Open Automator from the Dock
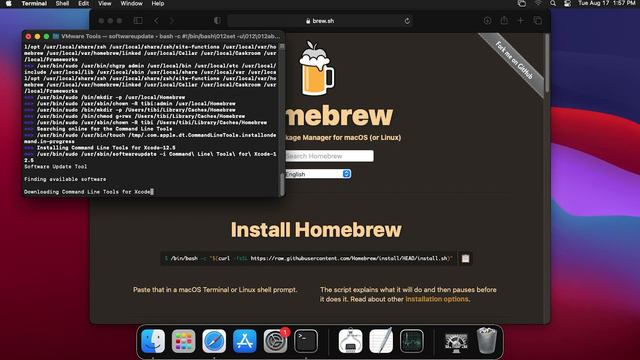The width and height of the screenshot is (640, 360). [x=350, y=341]
